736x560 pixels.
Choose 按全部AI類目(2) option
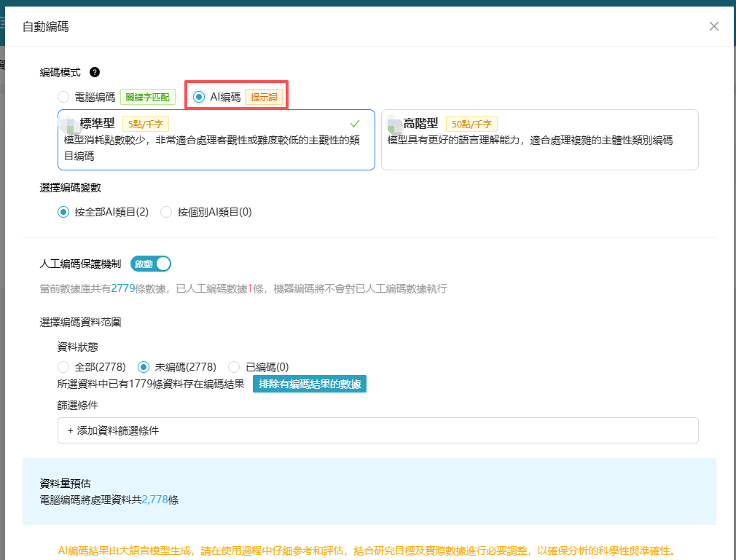tap(63, 212)
